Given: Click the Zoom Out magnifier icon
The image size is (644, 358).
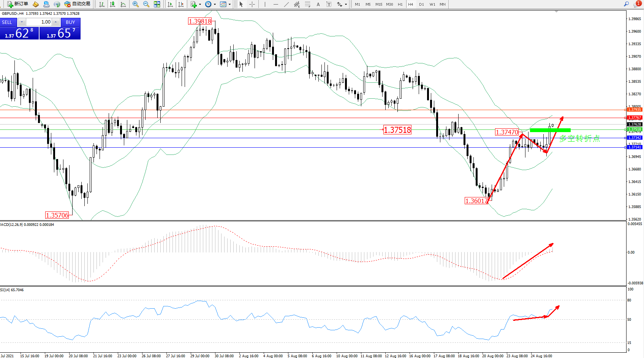Looking at the screenshot, I should 146,4.
